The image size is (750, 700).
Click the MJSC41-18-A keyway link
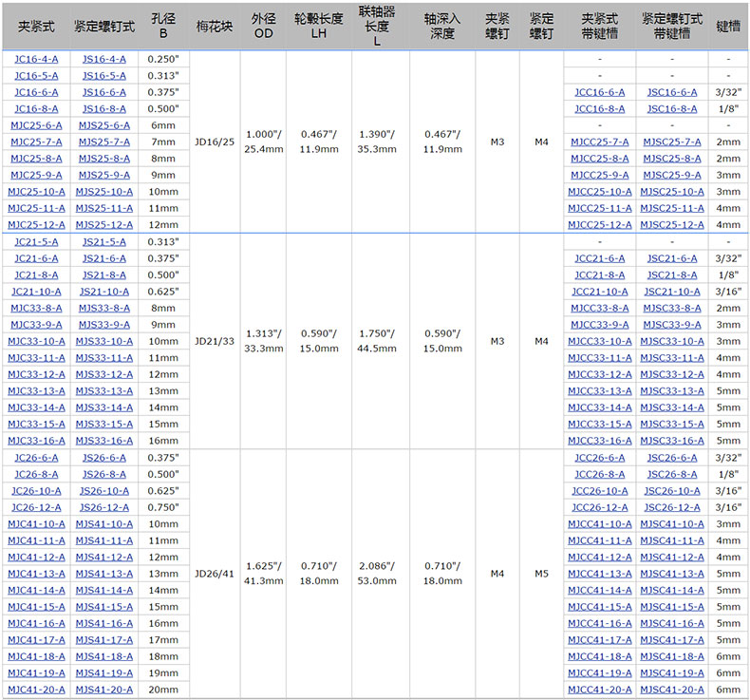click(672, 656)
